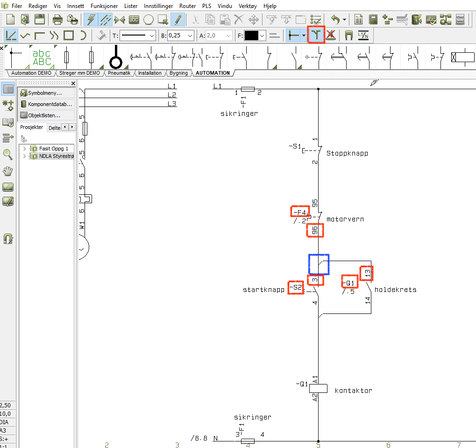This screenshot has height=448, width=476.
Task: Select the zigzag slanted line tool
Action: (x=25, y=36)
